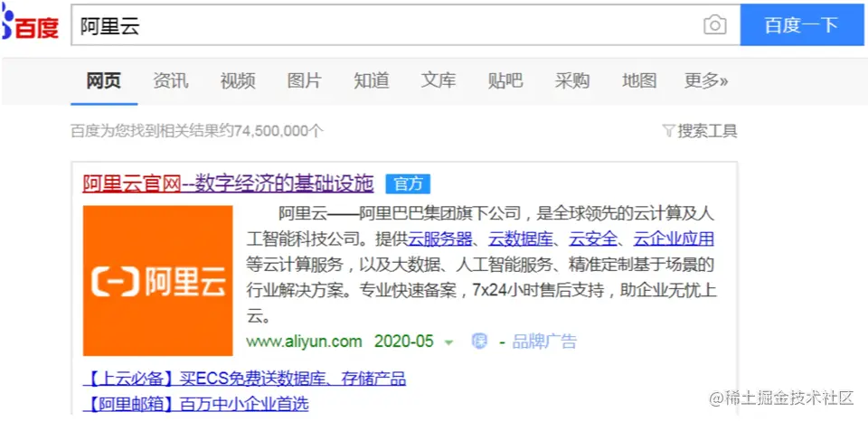
Task: Open the 采购 tab
Action: (x=572, y=80)
